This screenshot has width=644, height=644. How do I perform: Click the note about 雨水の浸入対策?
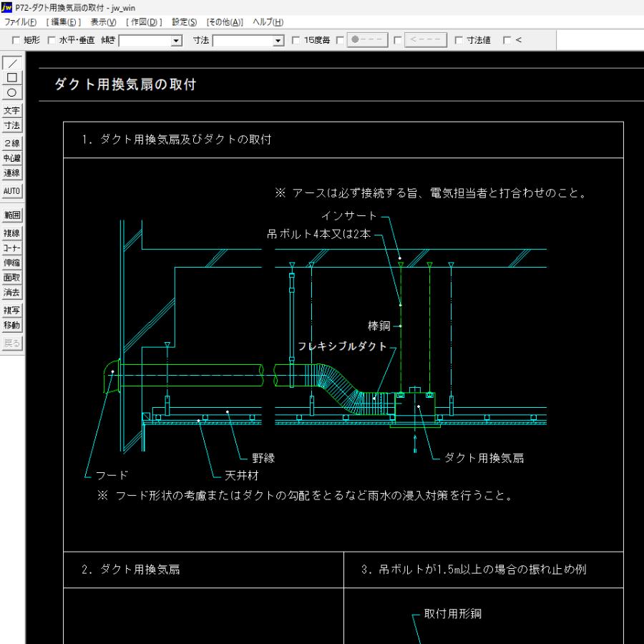(x=306, y=496)
